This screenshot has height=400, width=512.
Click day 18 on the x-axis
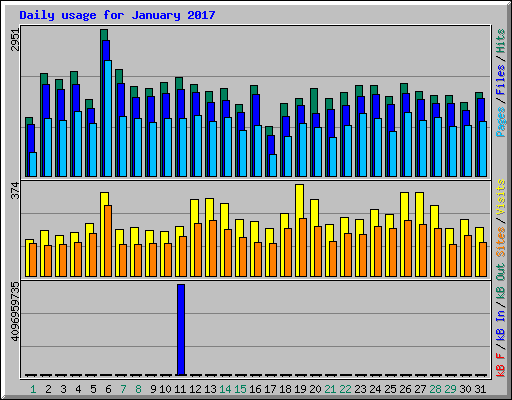[285, 389]
